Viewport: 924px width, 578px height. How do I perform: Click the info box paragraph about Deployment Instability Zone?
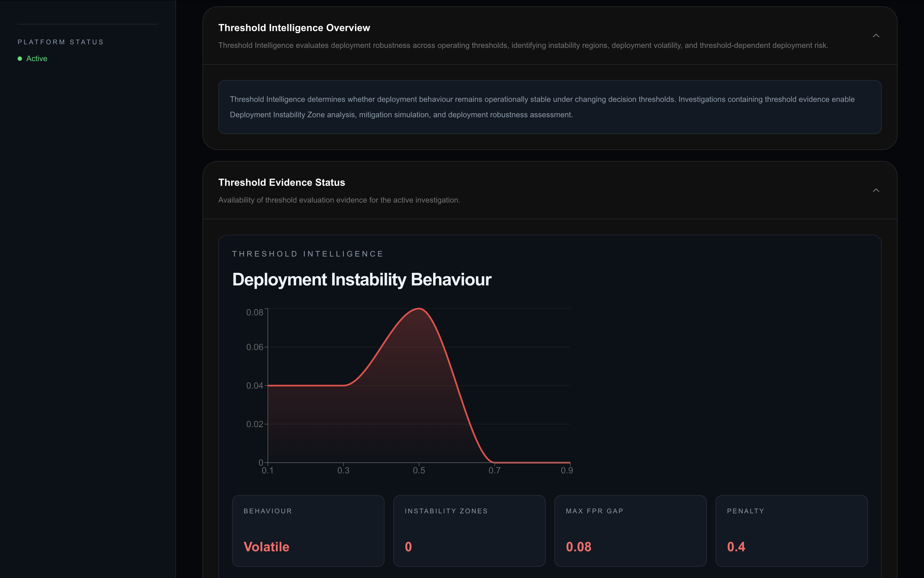542,107
